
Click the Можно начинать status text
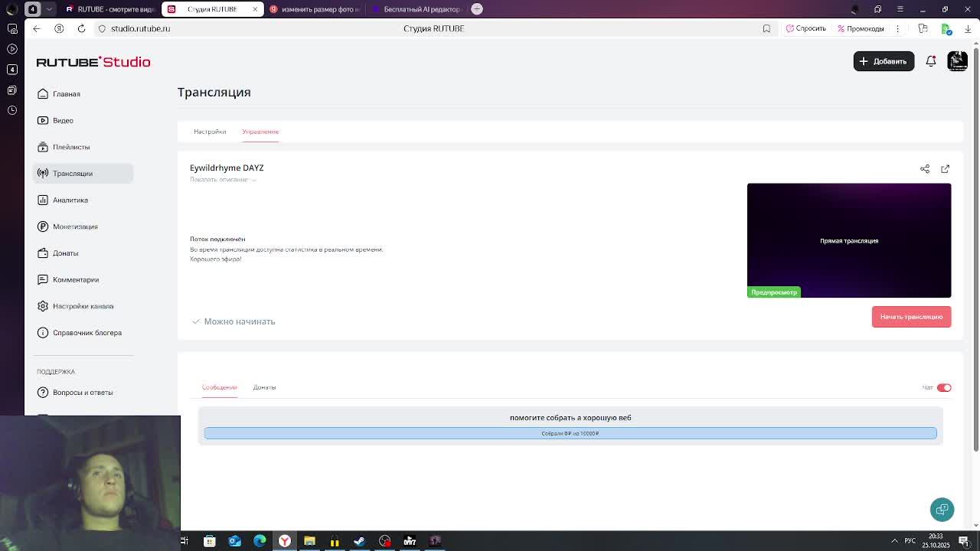[240, 321]
